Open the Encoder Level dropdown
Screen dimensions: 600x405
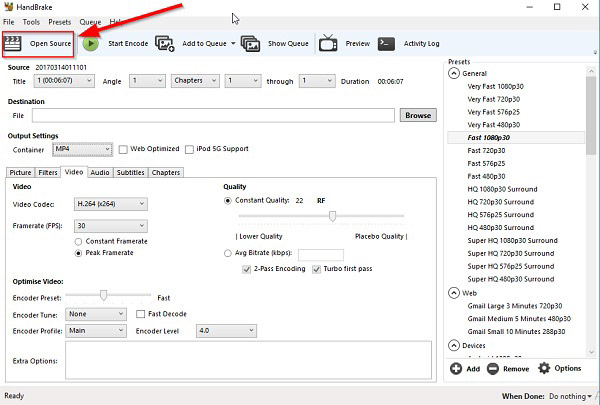coord(227,331)
